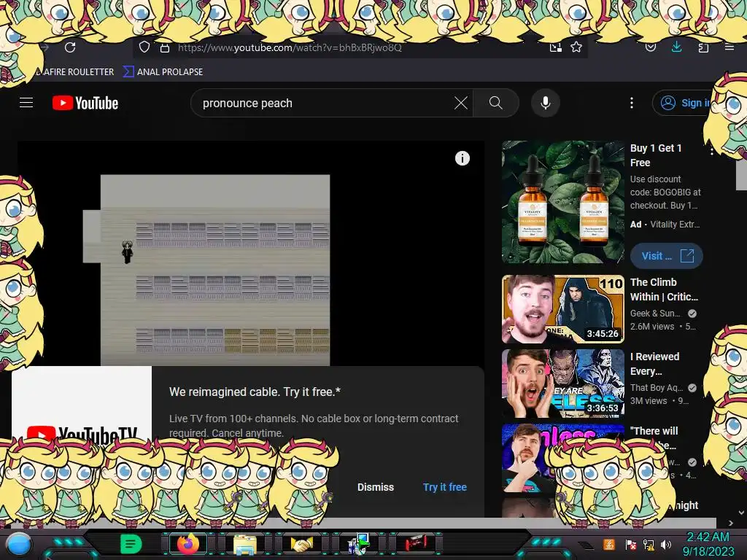Open volume speaker tray icon
747x560 pixels.
[x=666, y=545]
